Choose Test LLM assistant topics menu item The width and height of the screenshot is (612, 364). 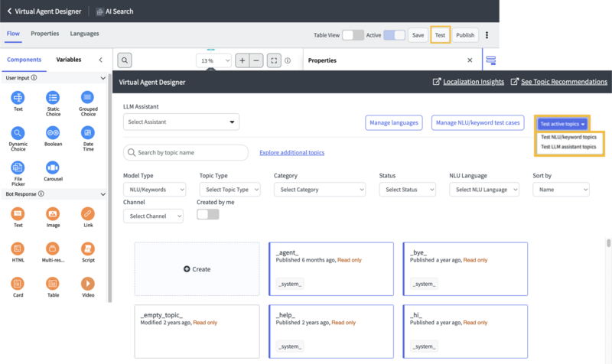(568, 147)
